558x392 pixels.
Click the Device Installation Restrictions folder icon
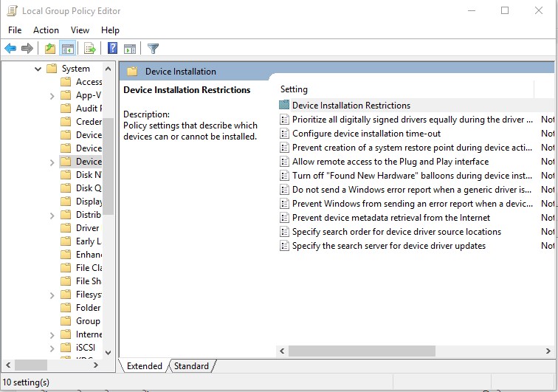click(284, 105)
